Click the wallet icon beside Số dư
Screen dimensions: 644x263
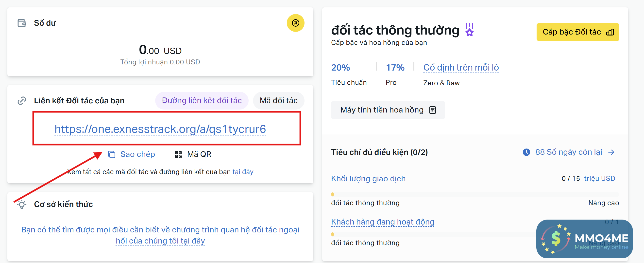click(x=22, y=23)
